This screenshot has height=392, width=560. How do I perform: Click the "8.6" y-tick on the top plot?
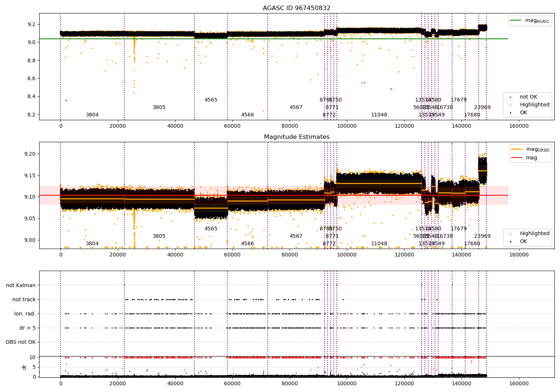tap(31, 78)
